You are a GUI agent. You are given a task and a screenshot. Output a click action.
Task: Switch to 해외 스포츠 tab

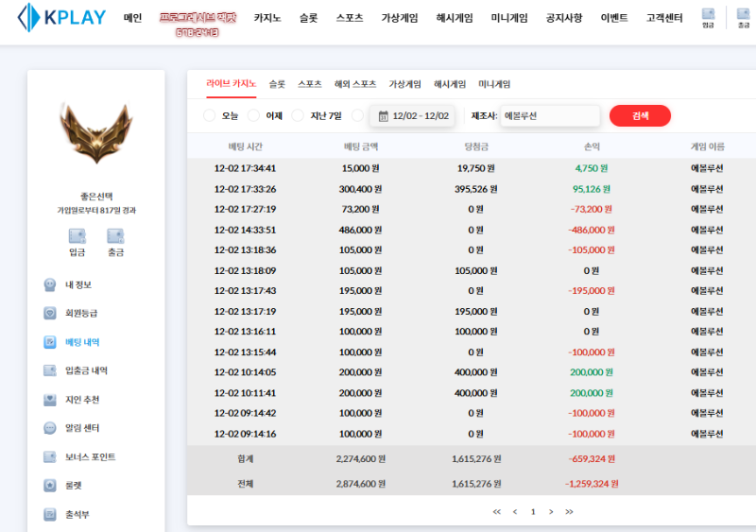pyautogui.click(x=355, y=84)
